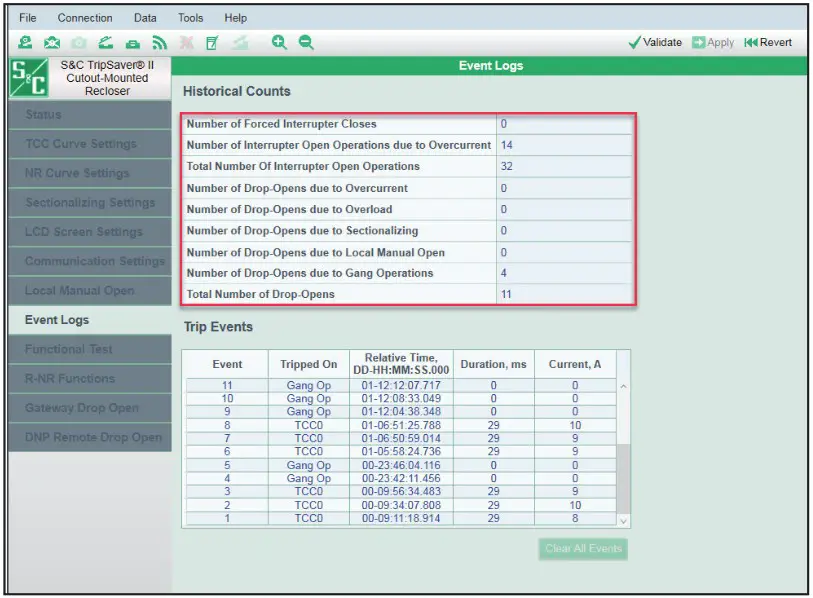Click relative time 01-06:51:25.788
813x598 pixels.
401,425
